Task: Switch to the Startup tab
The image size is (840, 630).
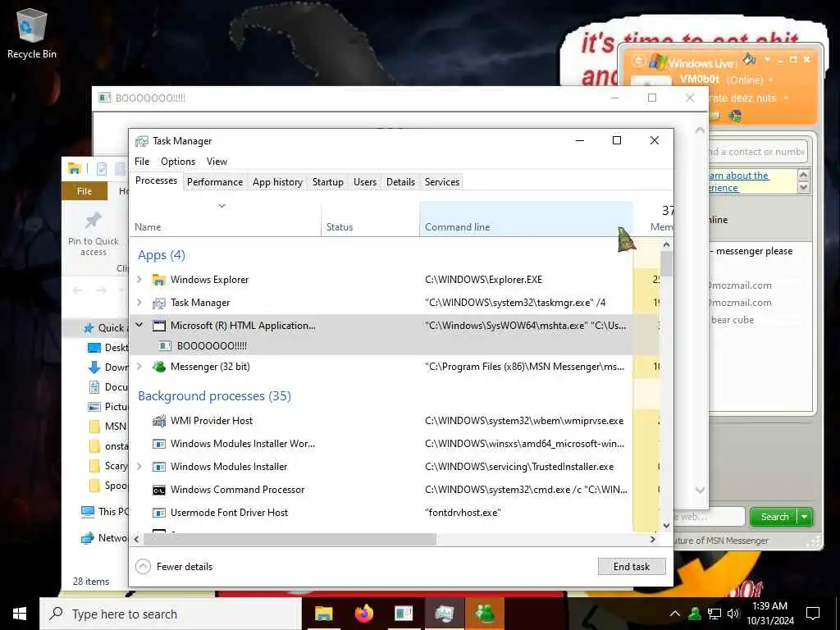Action: pyautogui.click(x=328, y=182)
